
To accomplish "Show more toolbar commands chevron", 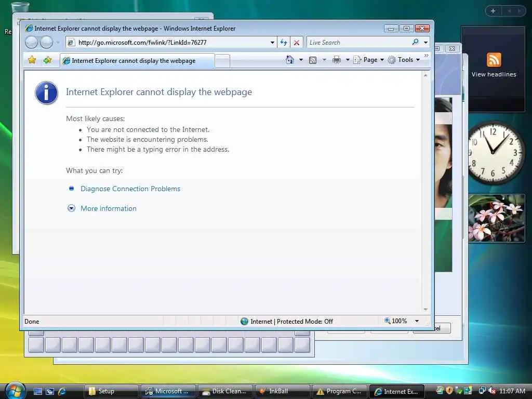I will (x=426, y=55).
